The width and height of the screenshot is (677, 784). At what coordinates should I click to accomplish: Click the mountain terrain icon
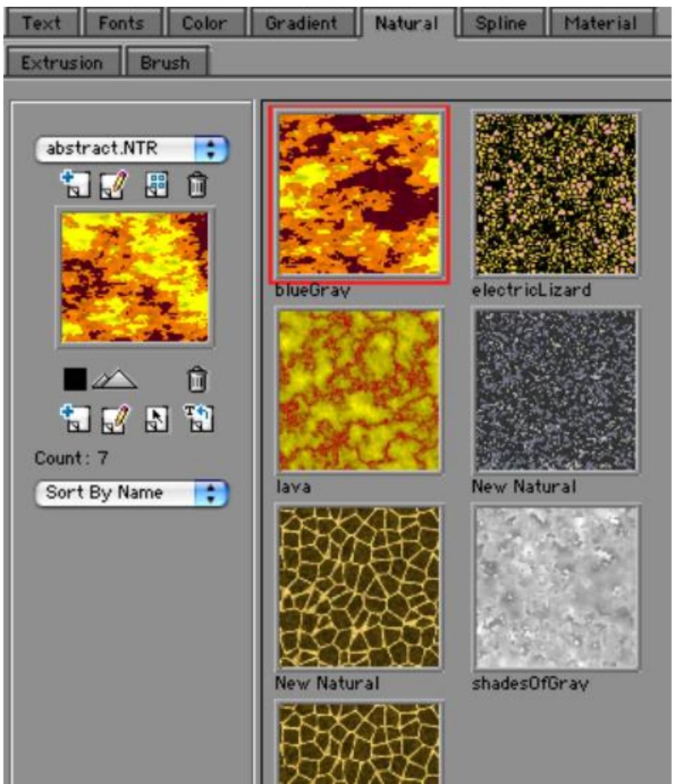point(114,379)
